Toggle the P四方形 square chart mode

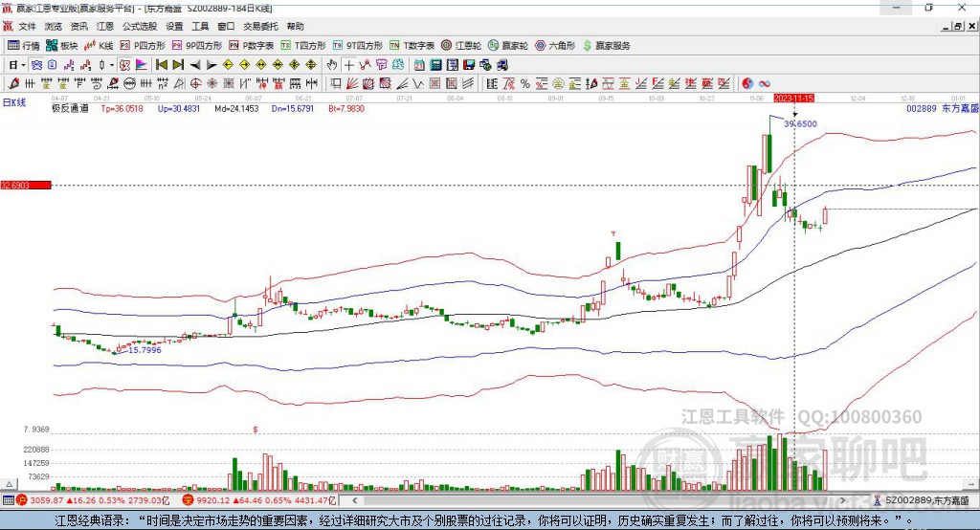143,46
